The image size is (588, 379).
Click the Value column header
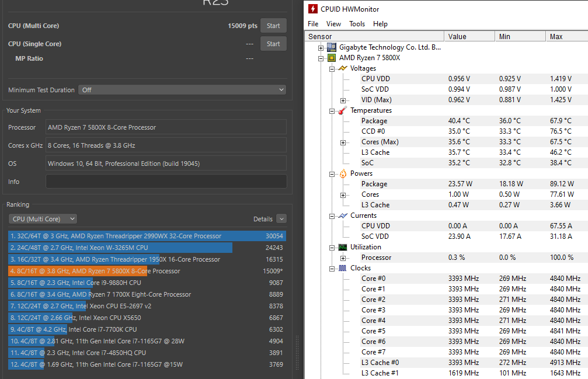coord(469,36)
